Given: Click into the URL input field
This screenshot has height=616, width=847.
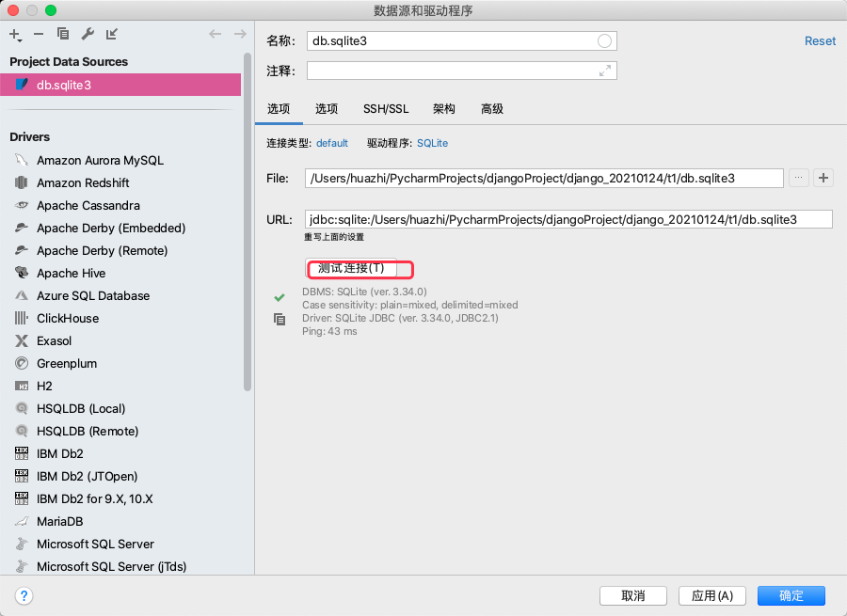Looking at the screenshot, I should (x=568, y=219).
